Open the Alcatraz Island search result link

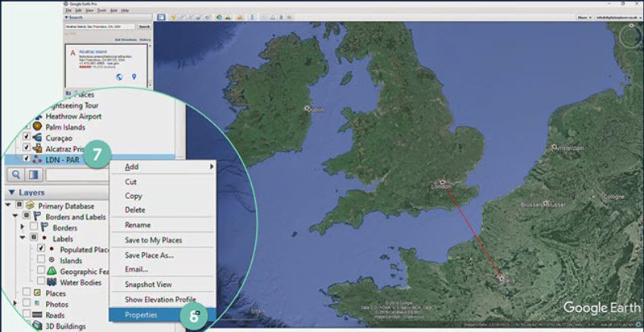point(93,52)
